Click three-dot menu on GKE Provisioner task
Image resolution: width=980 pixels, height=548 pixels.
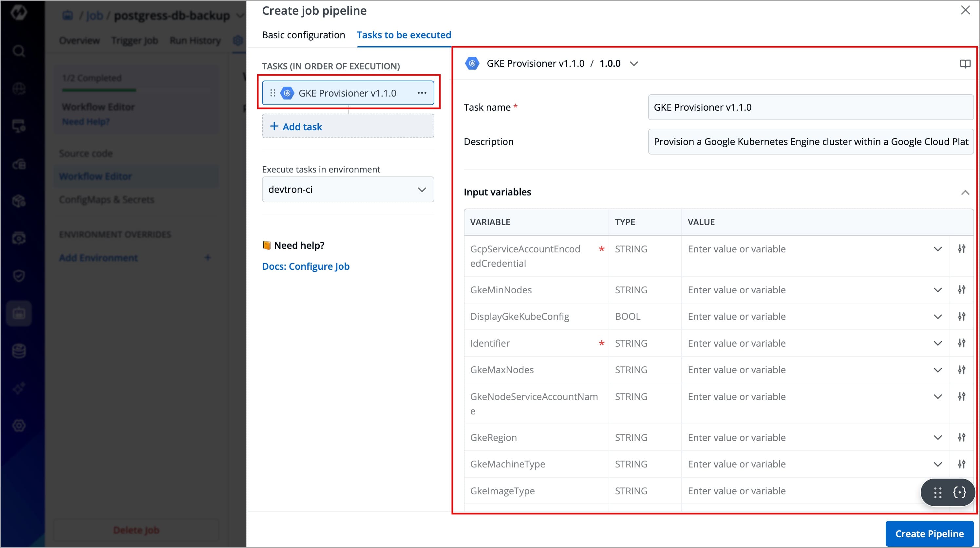422,93
